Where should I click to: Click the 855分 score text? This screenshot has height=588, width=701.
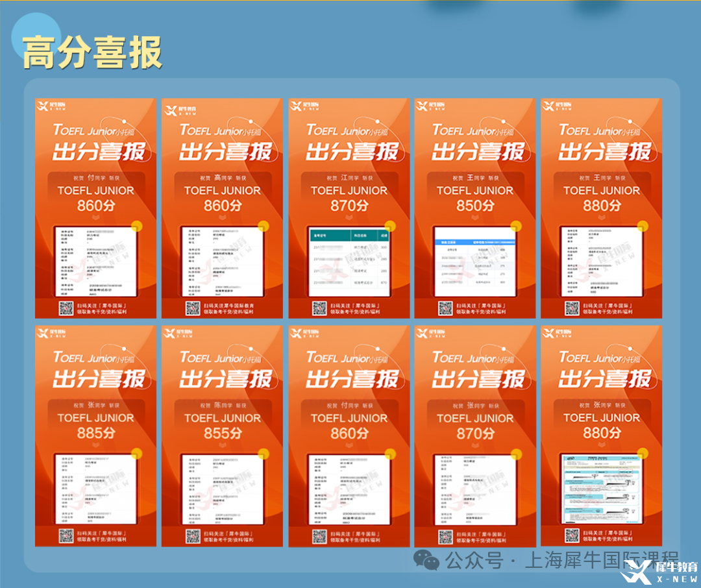[x=223, y=434]
